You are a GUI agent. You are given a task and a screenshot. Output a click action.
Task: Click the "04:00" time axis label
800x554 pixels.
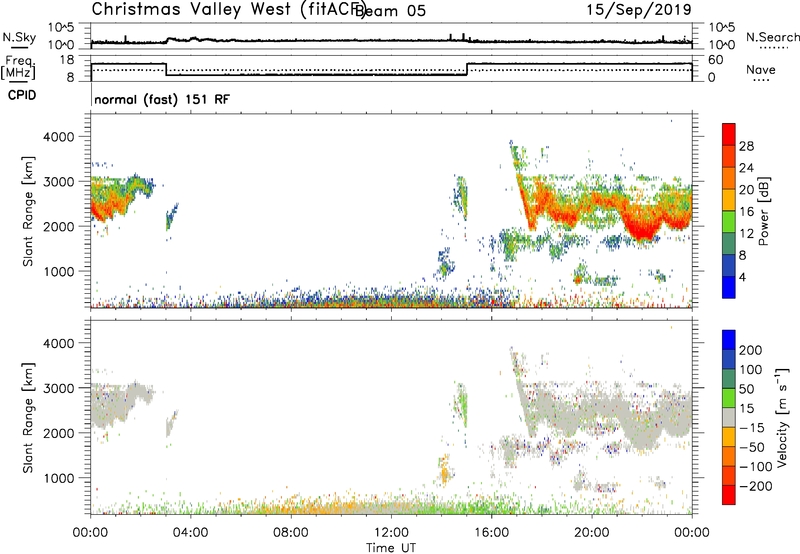tap(190, 533)
